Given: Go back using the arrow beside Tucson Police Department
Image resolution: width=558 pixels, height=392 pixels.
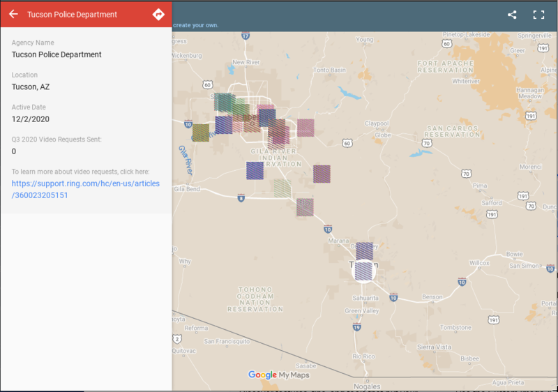Looking at the screenshot, I should point(13,14).
